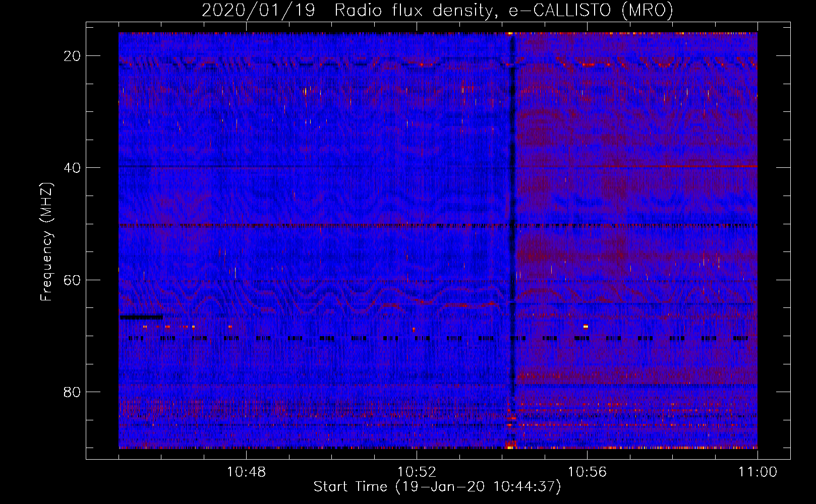This screenshot has width=816, height=504.
Task: Click the black horizontal bar near 67 MHz
Action: (141, 317)
